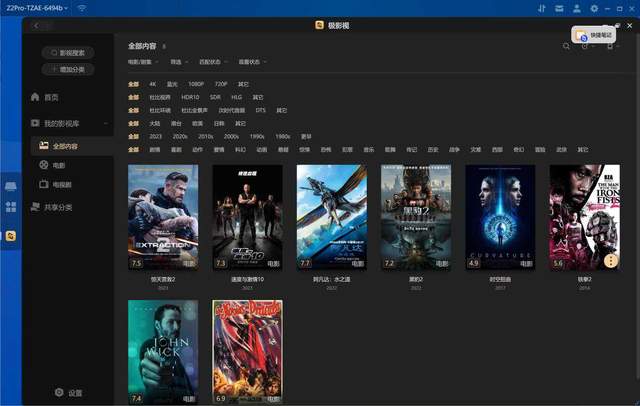Filter by 2010s decade
Viewport: 640px width, 406px height.
(206, 136)
